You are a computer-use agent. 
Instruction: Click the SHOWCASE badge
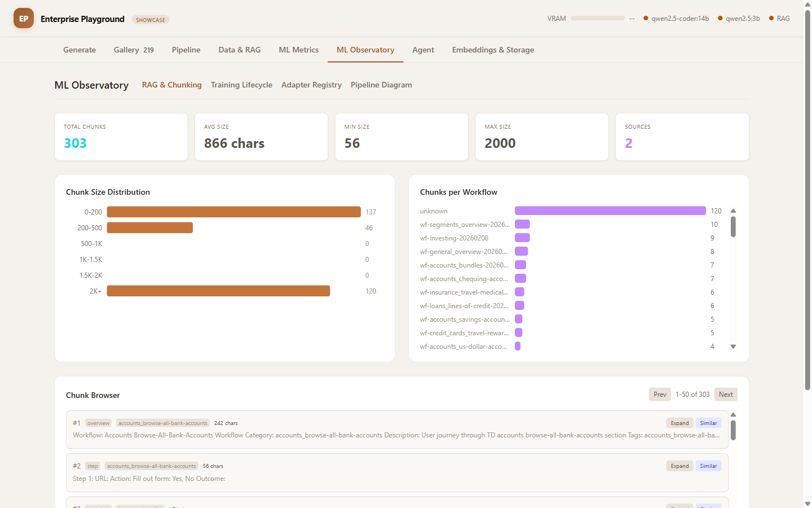coord(151,20)
